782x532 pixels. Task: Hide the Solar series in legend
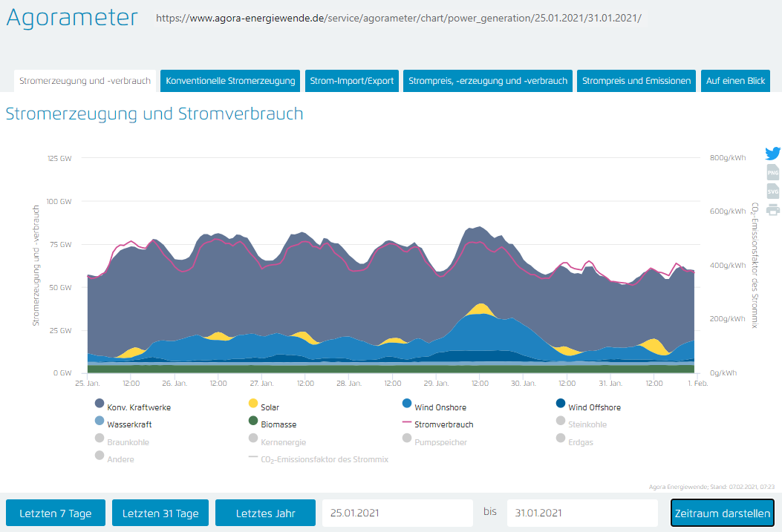click(x=270, y=407)
